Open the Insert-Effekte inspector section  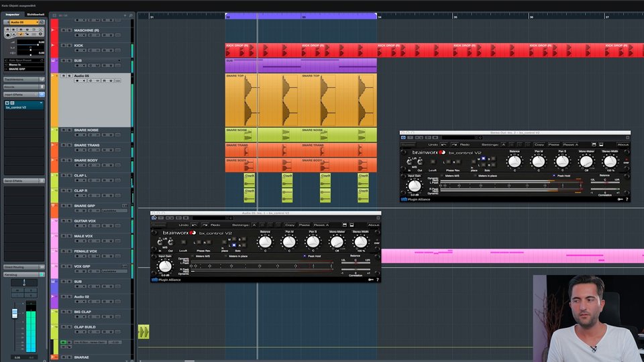pyautogui.click(x=24, y=95)
